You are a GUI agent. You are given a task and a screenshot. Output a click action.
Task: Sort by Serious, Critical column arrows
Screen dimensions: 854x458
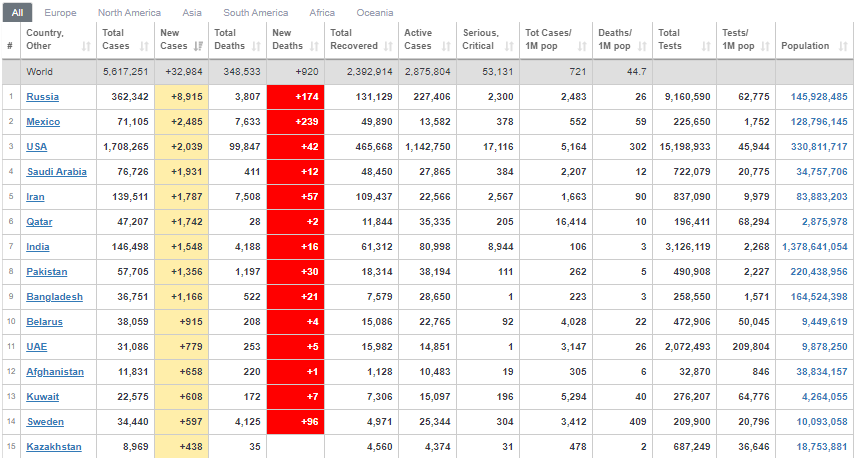click(509, 46)
